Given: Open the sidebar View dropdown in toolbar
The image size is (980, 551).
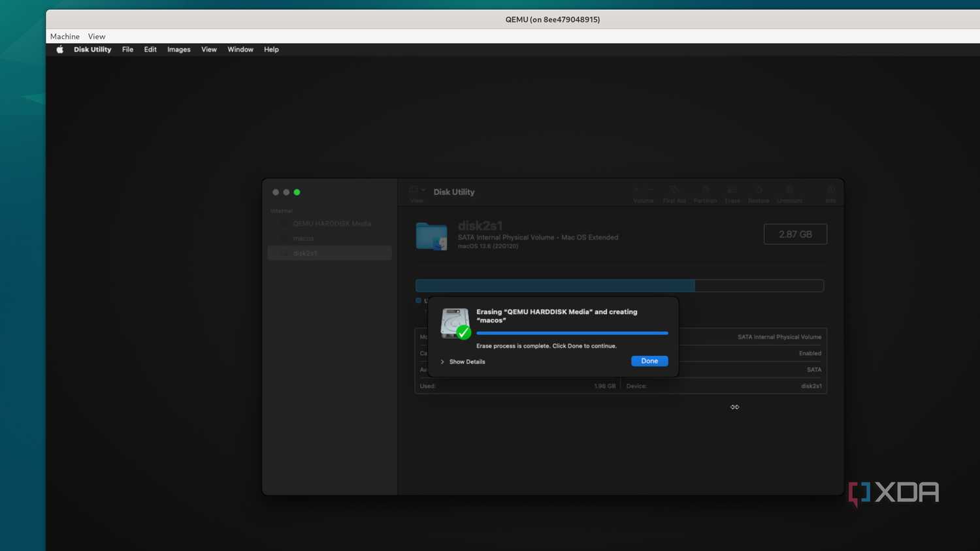Looking at the screenshot, I should pyautogui.click(x=417, y=193).
